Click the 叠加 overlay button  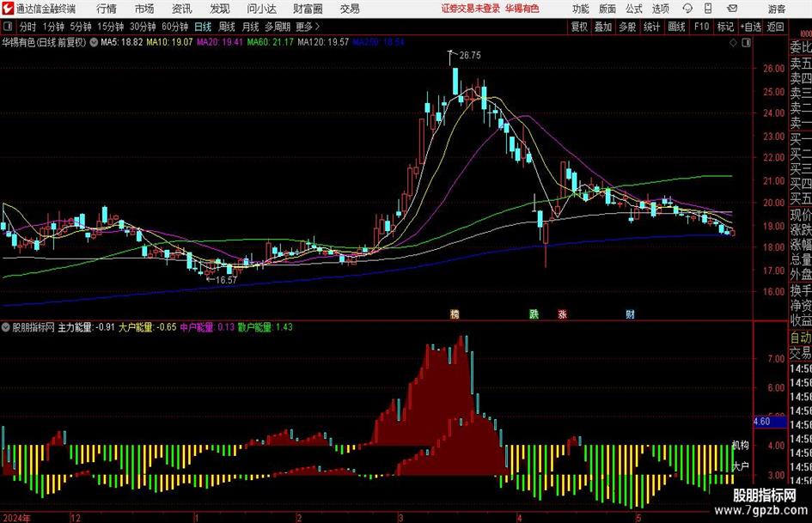point(603,27)
